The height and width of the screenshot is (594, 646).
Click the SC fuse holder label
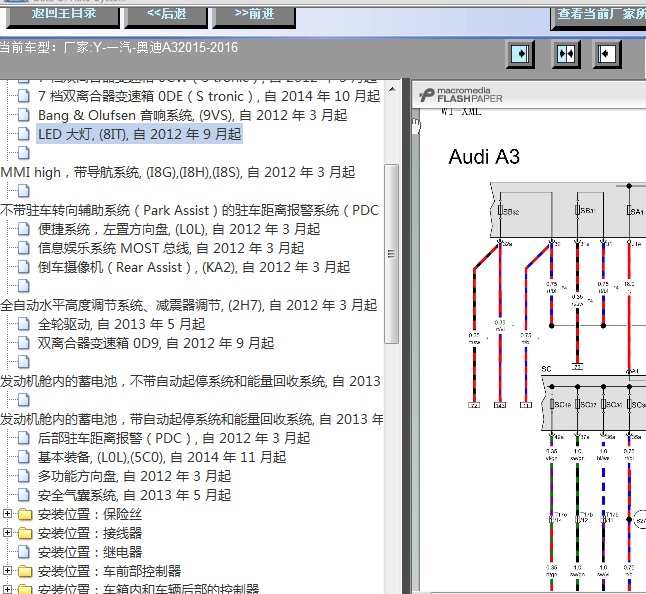point(546,369)
